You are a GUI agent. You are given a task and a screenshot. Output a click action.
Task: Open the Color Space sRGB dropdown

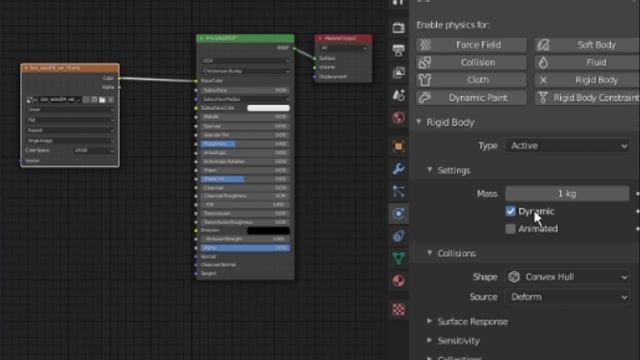94,150
